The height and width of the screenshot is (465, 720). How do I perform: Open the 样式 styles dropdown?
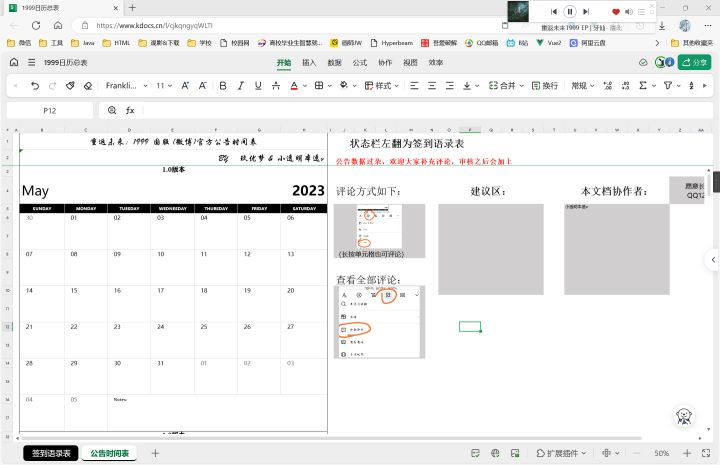click(382, 85)
